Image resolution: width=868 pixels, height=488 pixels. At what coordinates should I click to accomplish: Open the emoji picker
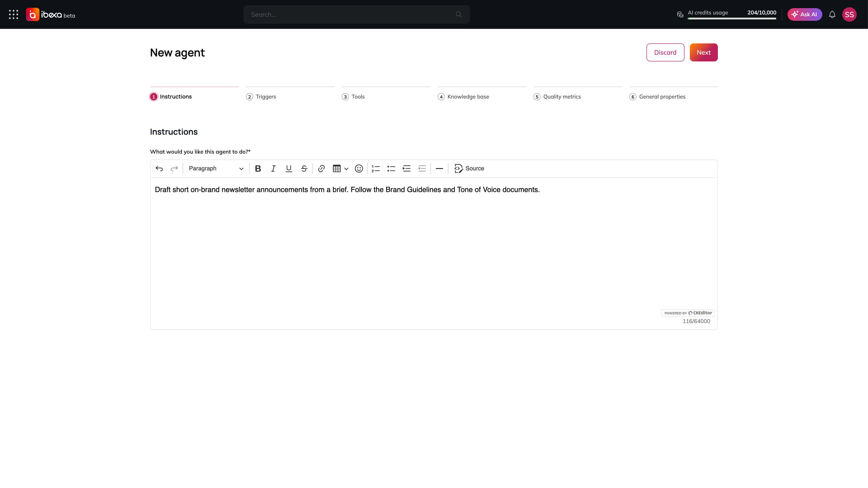coord(359,168)
